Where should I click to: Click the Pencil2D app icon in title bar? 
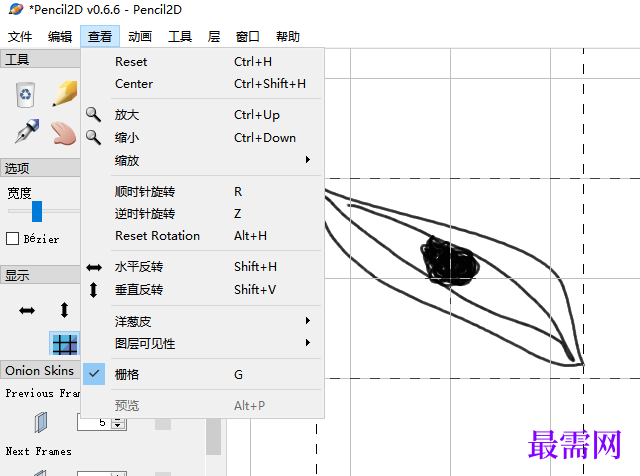16,9
